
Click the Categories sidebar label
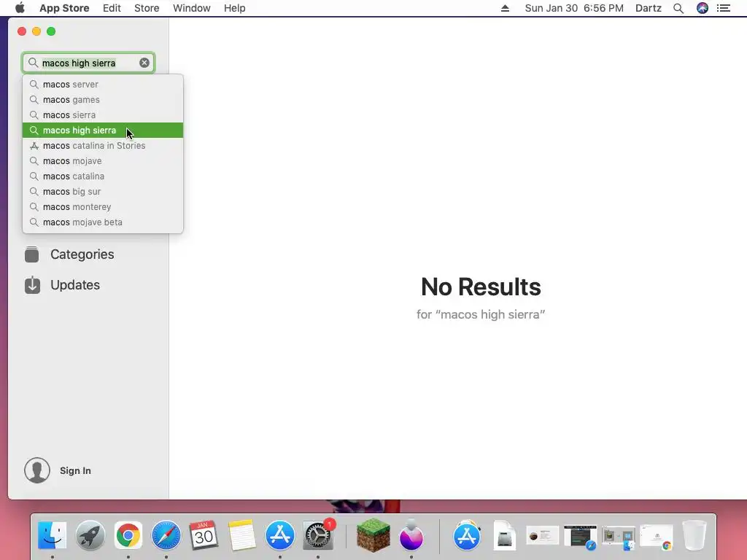click(x=82, y=254)
